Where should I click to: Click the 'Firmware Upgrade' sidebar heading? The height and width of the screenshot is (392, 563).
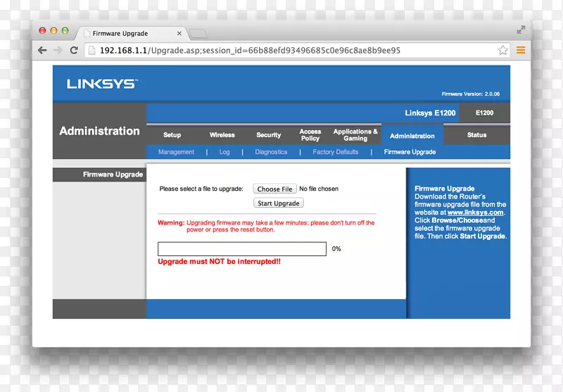(x=113, y=175)
